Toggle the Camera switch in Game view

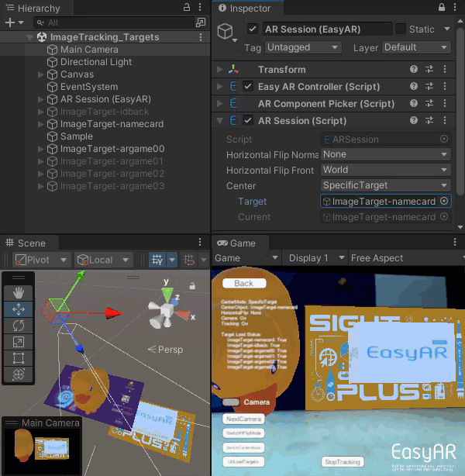click(x=231, y=402)
